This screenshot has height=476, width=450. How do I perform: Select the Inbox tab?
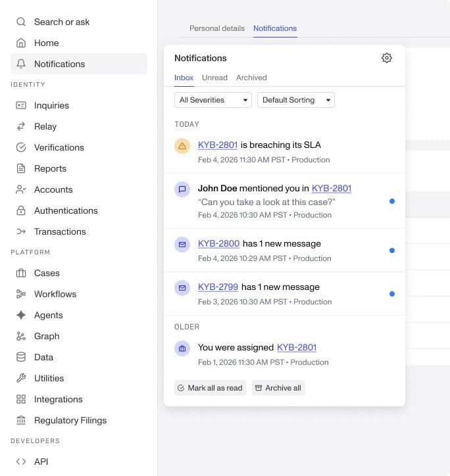(184, 78)
